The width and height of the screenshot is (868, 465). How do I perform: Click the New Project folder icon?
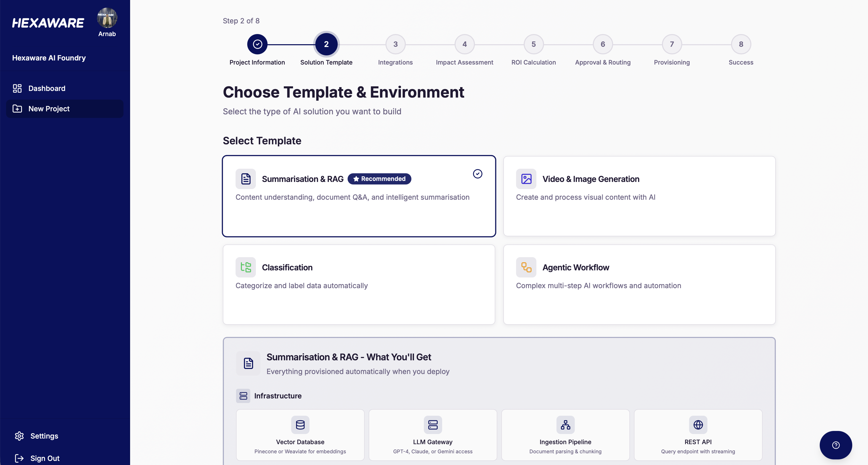(18, 108)
